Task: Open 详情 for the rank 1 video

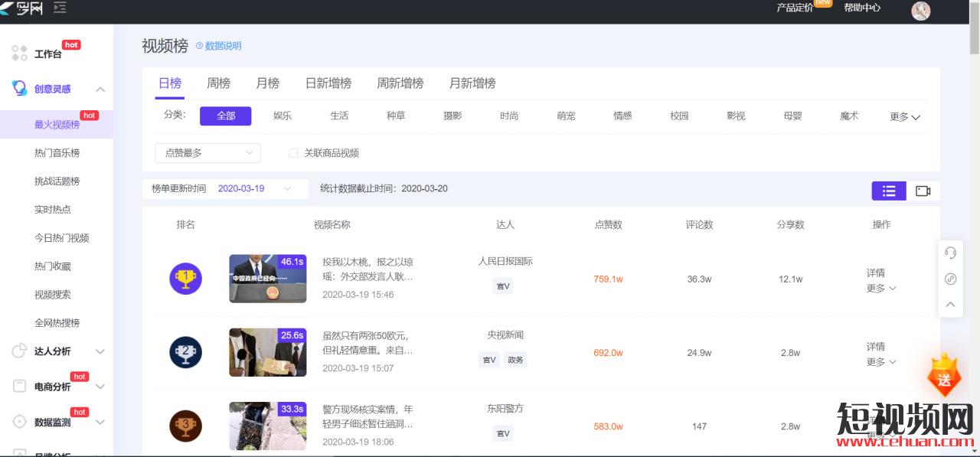Action: click(875, 273)
